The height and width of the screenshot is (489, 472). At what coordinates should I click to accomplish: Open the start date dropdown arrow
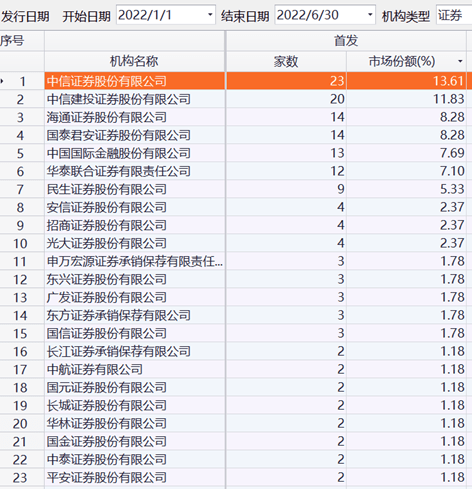[x=210, y=15]
